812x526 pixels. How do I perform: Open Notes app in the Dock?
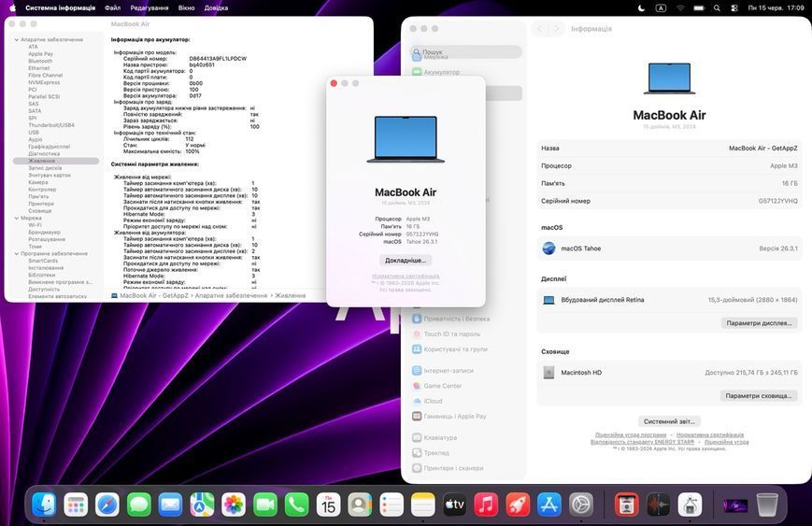pyautogui.click(x=423, y=505)
